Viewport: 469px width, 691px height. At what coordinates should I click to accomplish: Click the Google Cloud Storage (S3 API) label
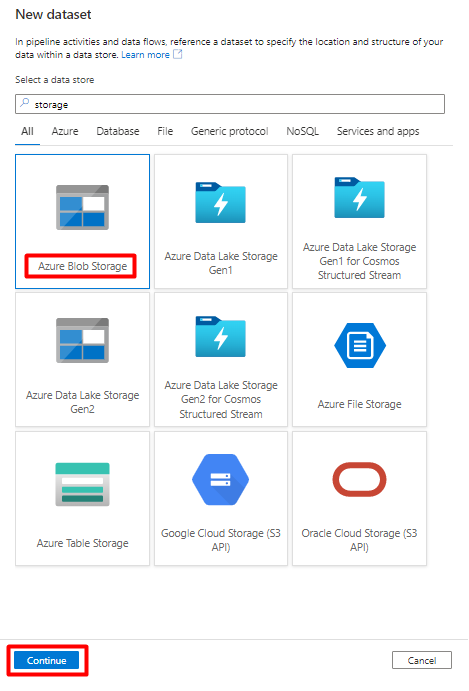(x=221, y=540)
